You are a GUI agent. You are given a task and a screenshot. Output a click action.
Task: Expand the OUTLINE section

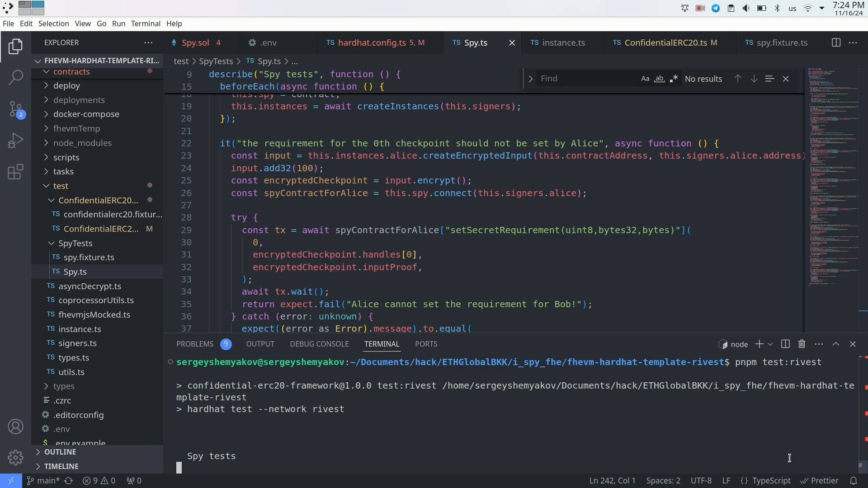pos(60,452)
